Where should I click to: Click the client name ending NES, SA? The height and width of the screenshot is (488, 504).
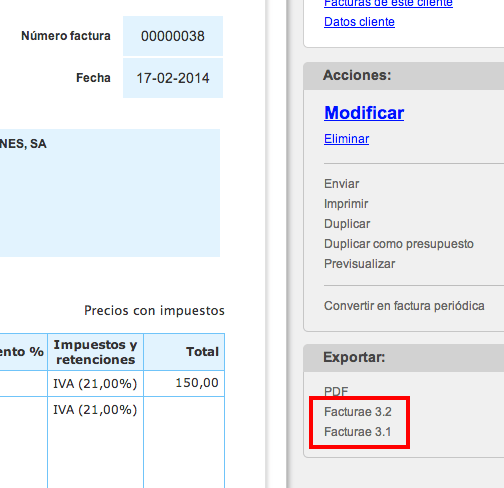coord(23,144)
